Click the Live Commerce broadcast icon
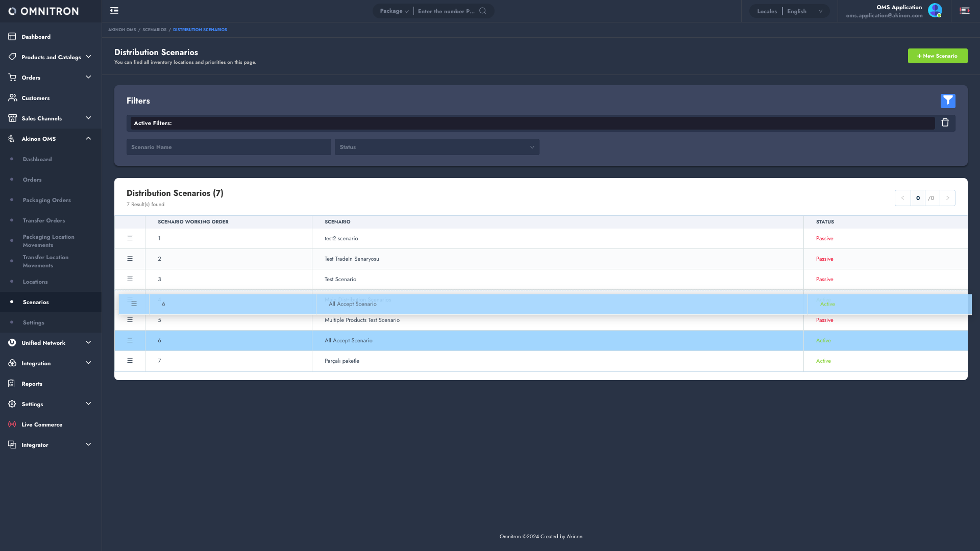Screen dimensions: 980x551 (12, 424)
